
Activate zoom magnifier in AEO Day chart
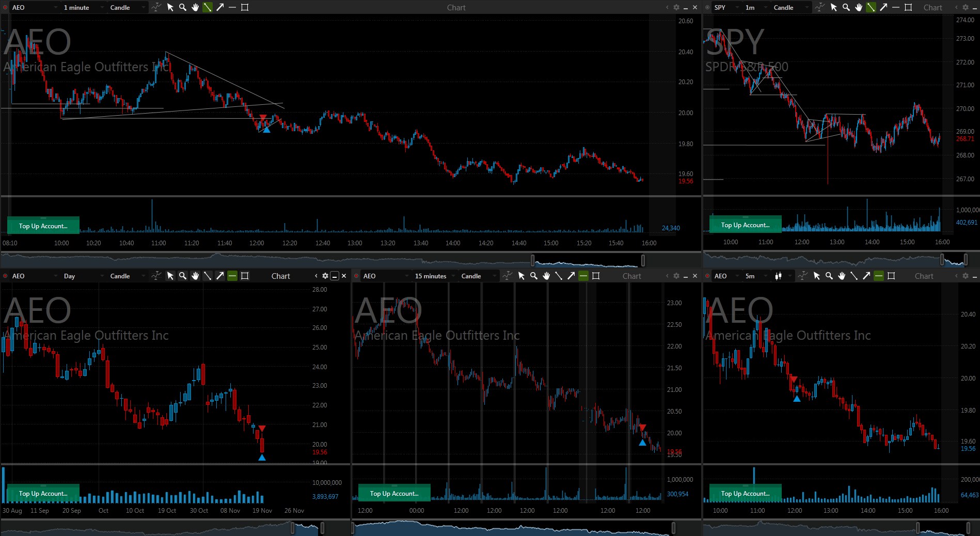pyautogui.click(x=183, y=276)
